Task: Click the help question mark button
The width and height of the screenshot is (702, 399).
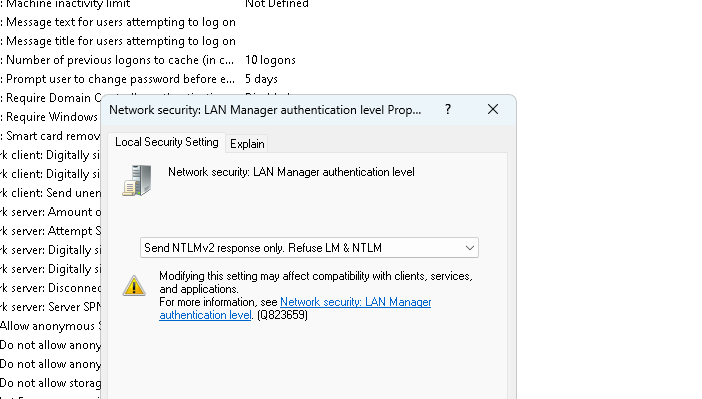Action: pyautogui.click(x=448, y=109)
